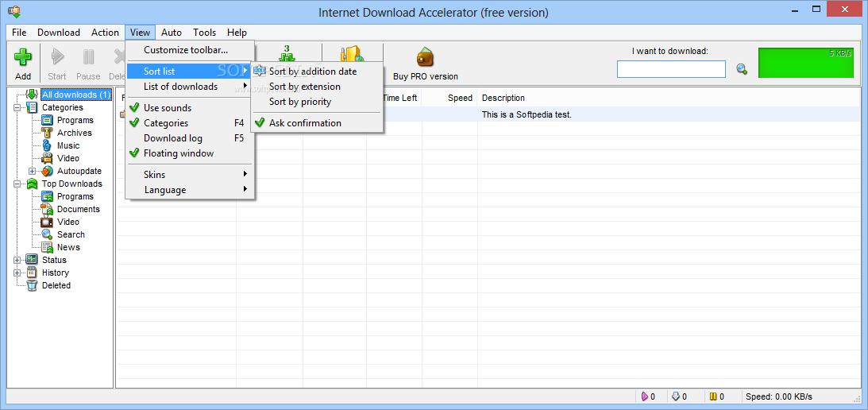Open News under Top Downloads
The width and height of the screenshot is (868, 410).
pyautogui.click(x=68, y=248)
